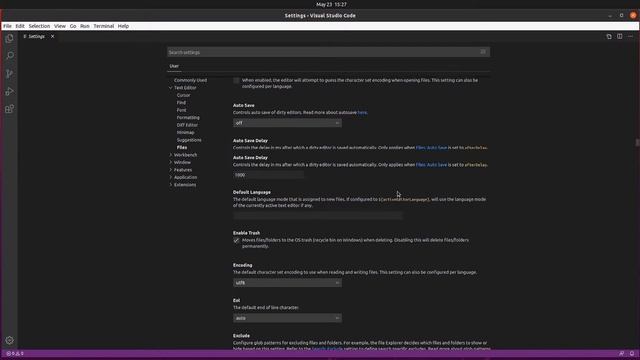Select Suggestions under Text Editor
Screen dimensions: 640x360
189,140
